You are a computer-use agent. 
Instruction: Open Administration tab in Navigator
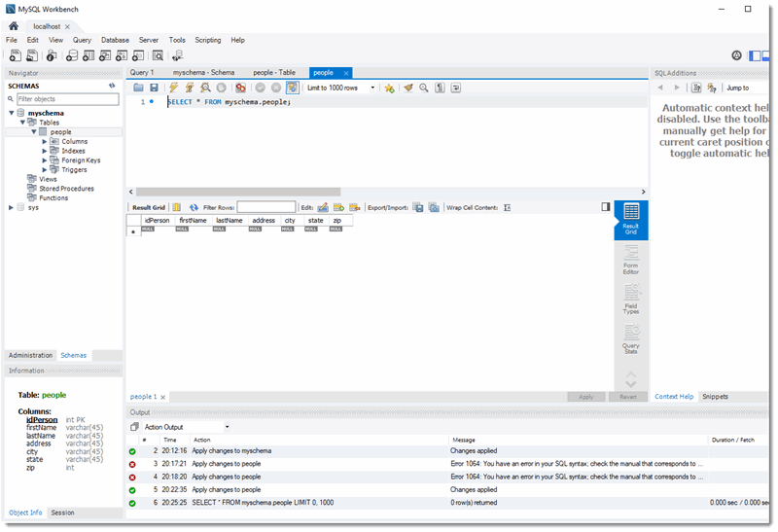(30, 355)
